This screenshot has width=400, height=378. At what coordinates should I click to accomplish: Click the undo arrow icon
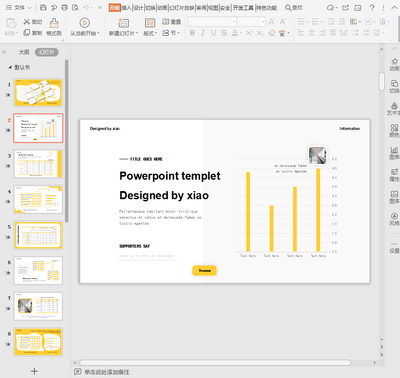tap(86, 7)
